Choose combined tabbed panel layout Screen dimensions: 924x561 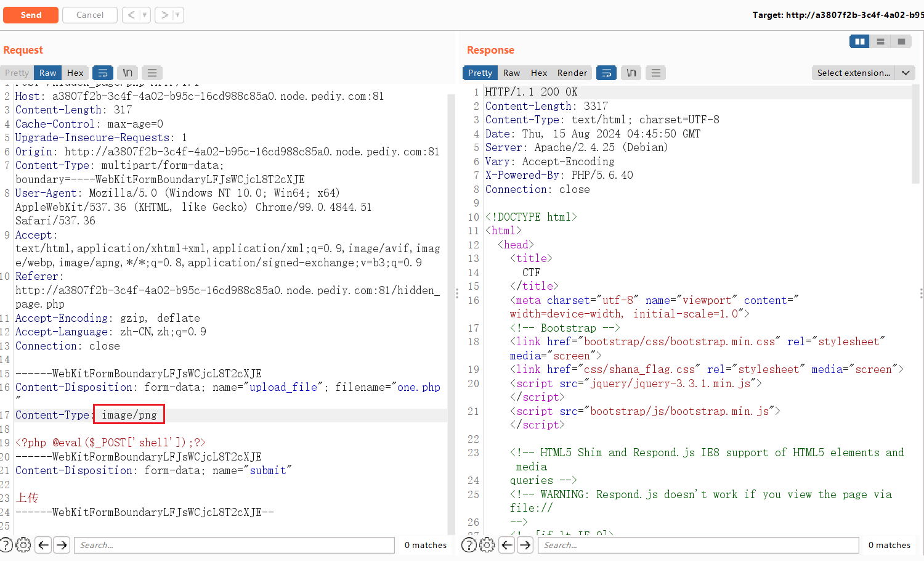(x=901, y=41)
